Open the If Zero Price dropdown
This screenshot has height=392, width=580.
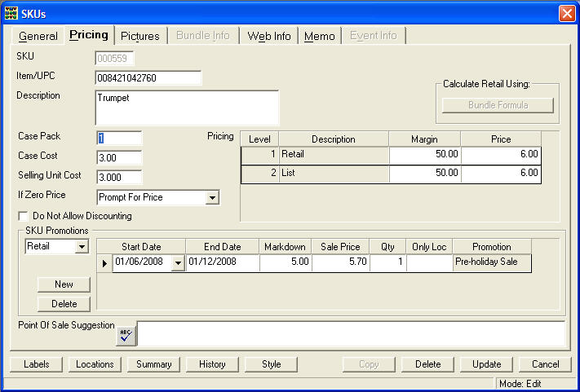tap(211, 197)
